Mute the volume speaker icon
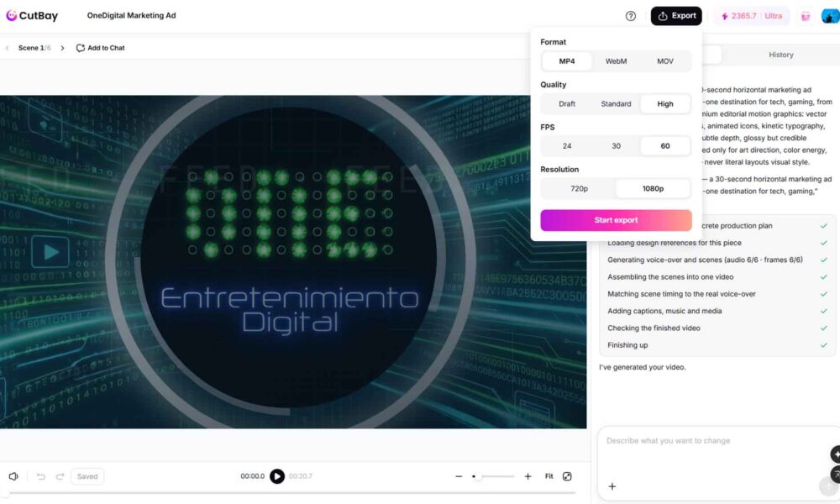This screenshot has height=504, width=840. [13, 476]
